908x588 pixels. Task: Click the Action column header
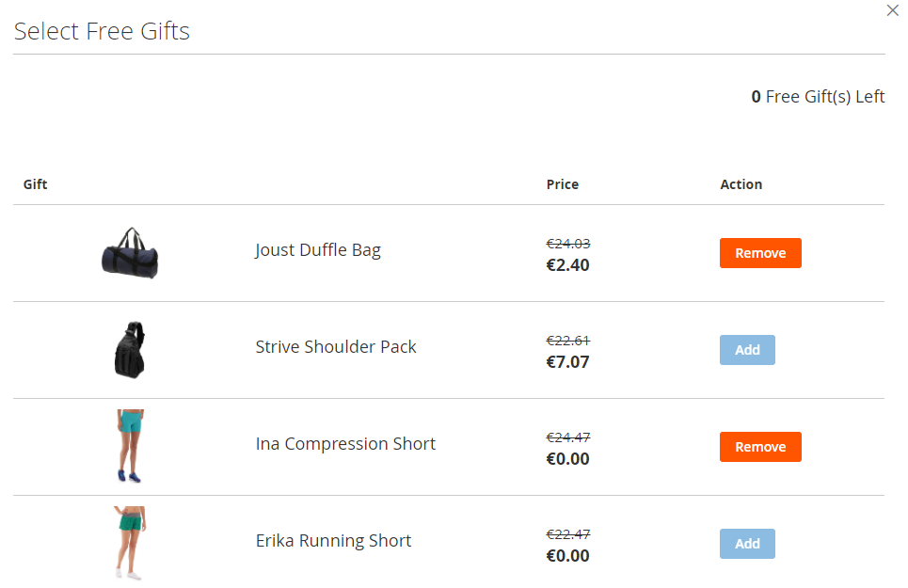[741, 184]
